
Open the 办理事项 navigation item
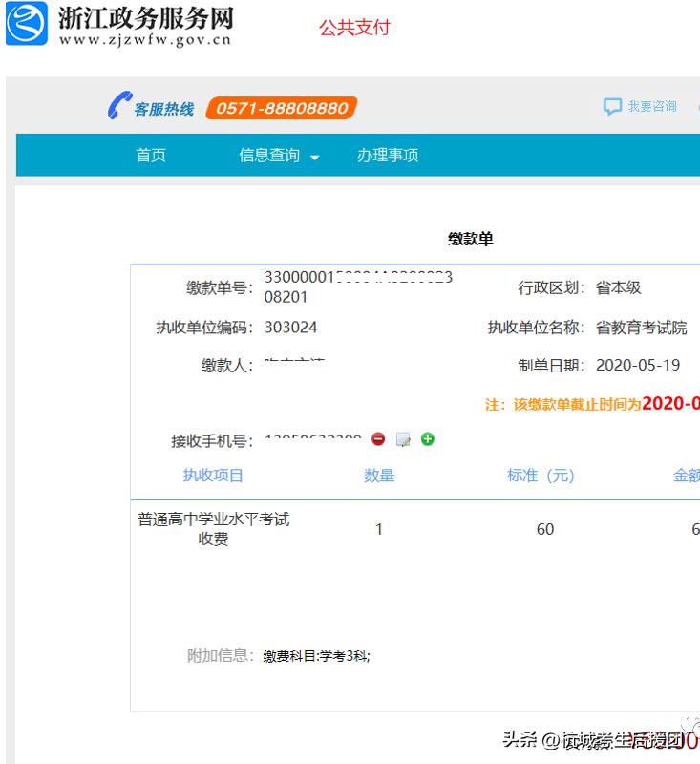388,155
